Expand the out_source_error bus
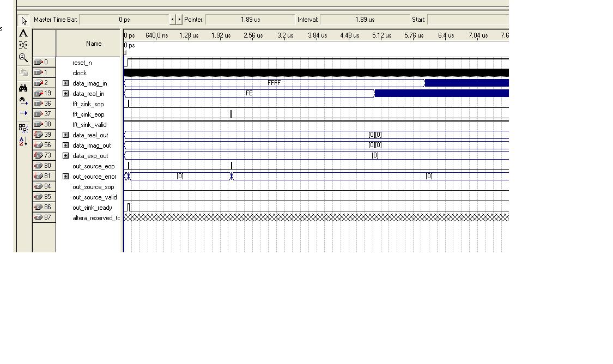 pyautogui.click(x=66, y=177)
